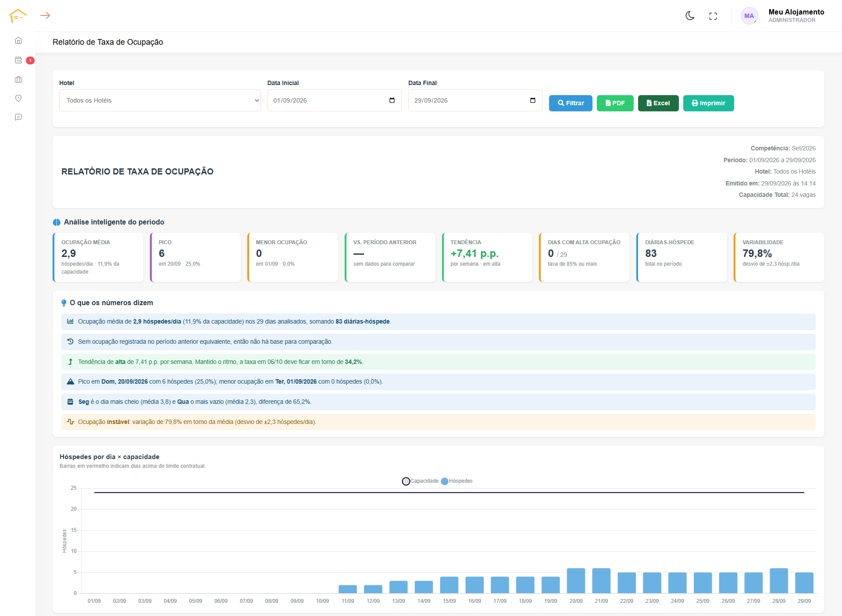Viewport: 842px width, 616px height.
Task: Click the Data Final date field
Action: (475, 100)
